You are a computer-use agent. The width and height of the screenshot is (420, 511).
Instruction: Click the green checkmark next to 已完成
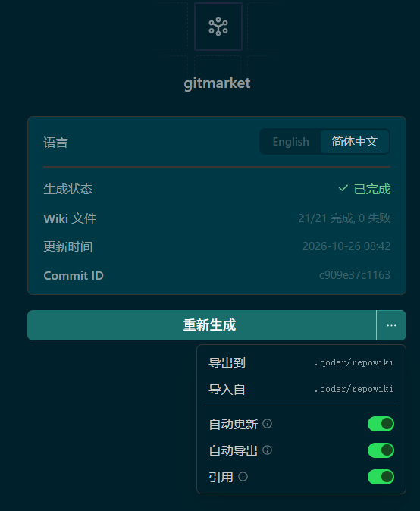(343, 188)
